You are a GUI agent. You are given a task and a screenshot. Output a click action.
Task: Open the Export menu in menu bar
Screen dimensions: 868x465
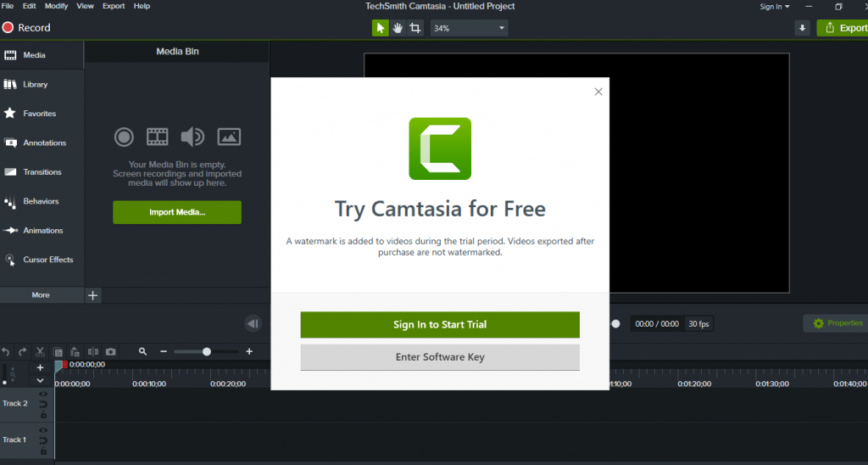coord(114,6)
